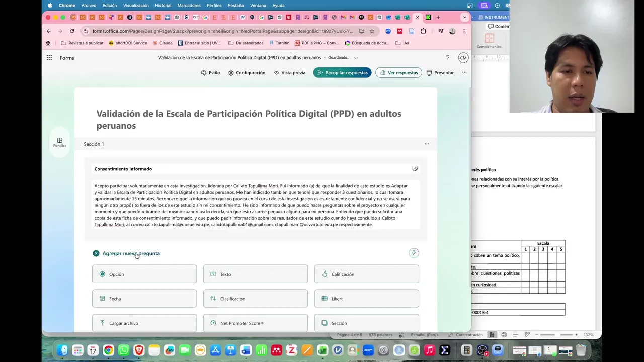
Task: Open Vista previa of the form
Action: 289,73
